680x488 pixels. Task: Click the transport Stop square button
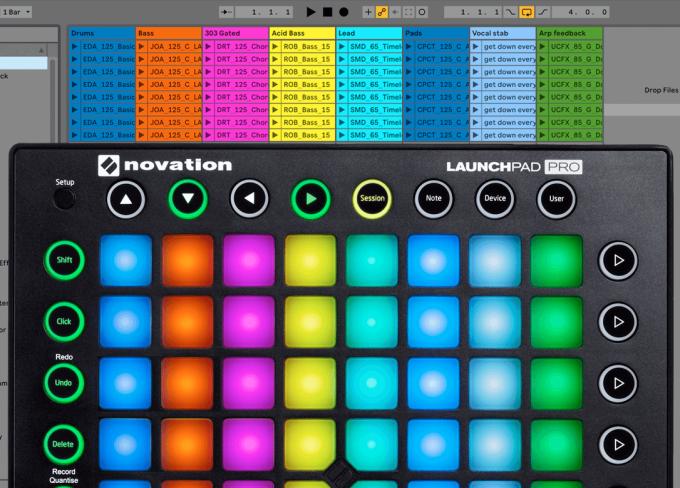coord(327,12)
